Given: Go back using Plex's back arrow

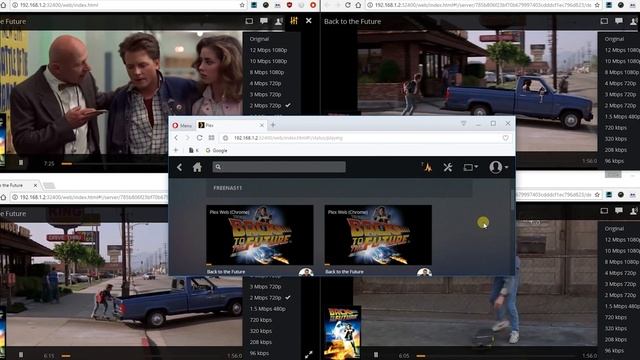Looking at the screenshot, I should click(x=179, y=167).
